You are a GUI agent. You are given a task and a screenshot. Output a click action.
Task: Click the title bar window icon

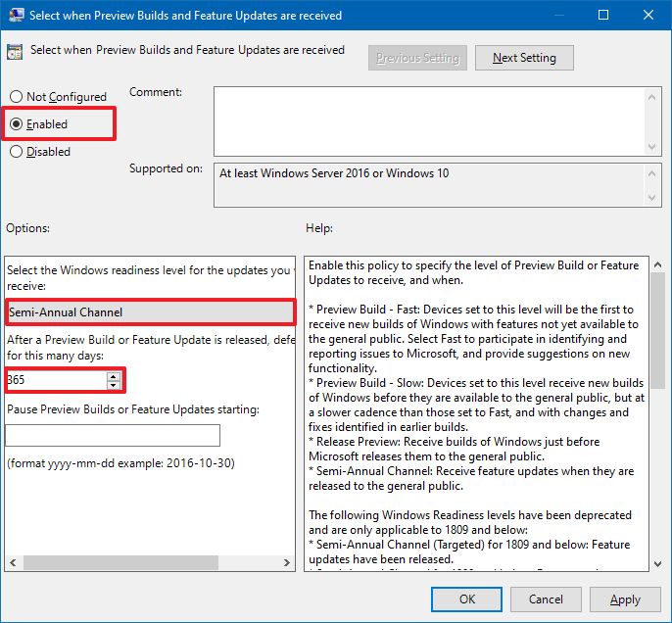pyautogui.click(x=17, y=15)
